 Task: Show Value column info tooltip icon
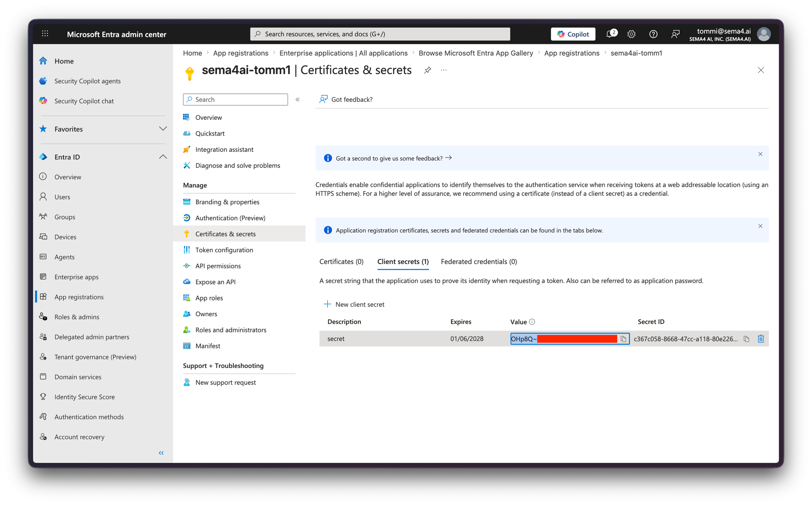(x=532, y=322)
